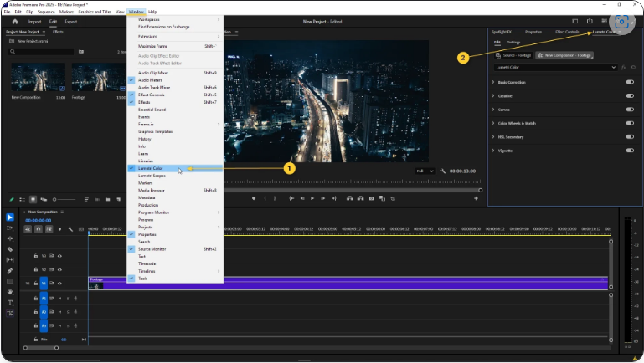Expand the HSL Secondary section
Screen dimensions: 644x363
click(x=493, y=137)
